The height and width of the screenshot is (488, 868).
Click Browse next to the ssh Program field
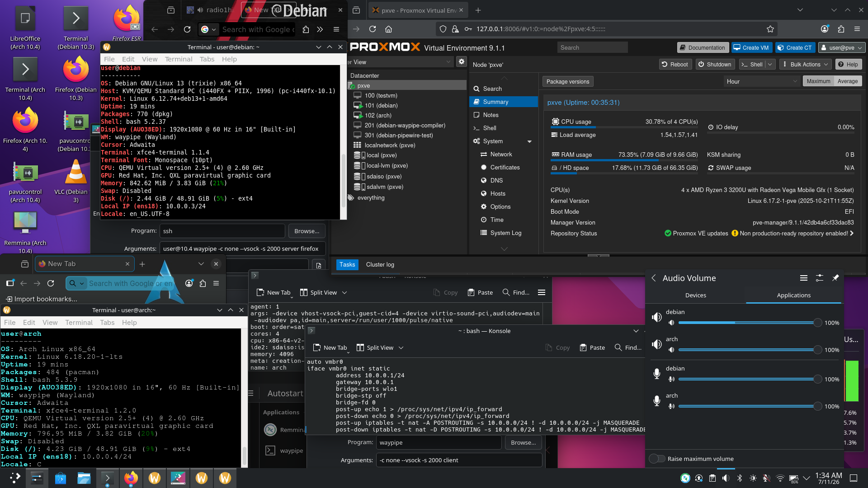point(307,231)
